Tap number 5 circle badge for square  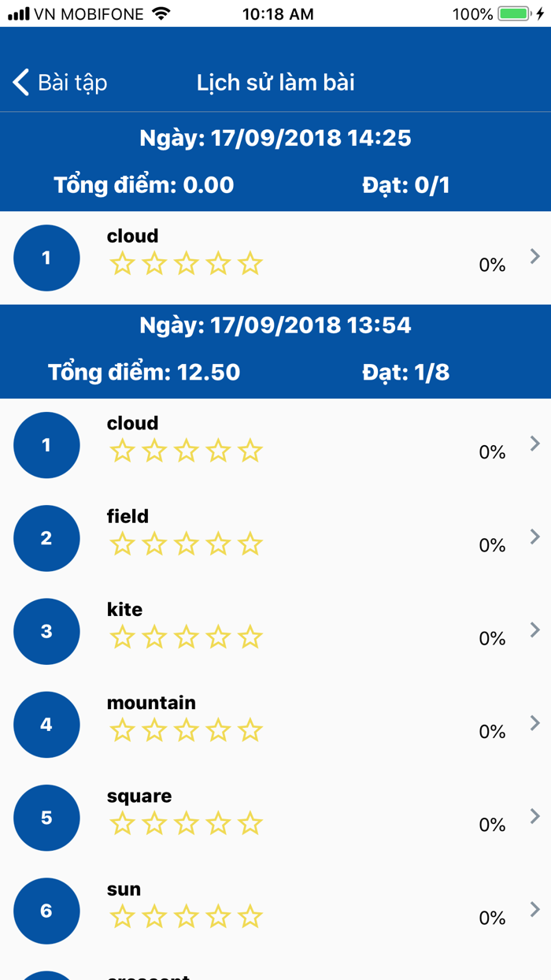46,818
